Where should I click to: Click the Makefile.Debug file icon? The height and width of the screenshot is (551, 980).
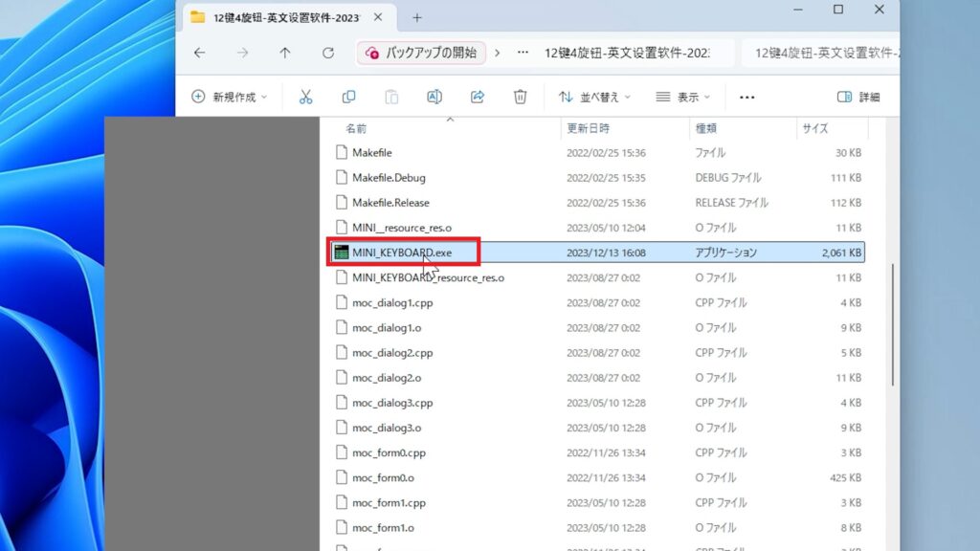(x=342, y=177)
